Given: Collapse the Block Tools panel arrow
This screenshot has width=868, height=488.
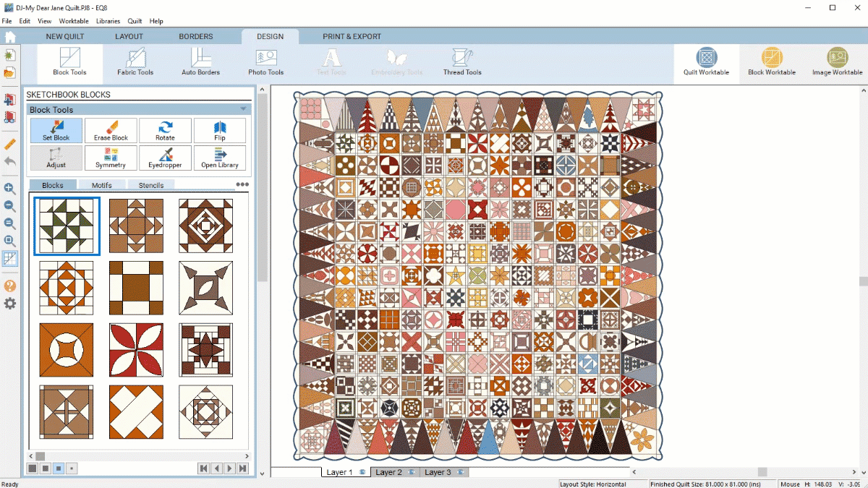Looking at the screenshot, I should click(244, 109).
